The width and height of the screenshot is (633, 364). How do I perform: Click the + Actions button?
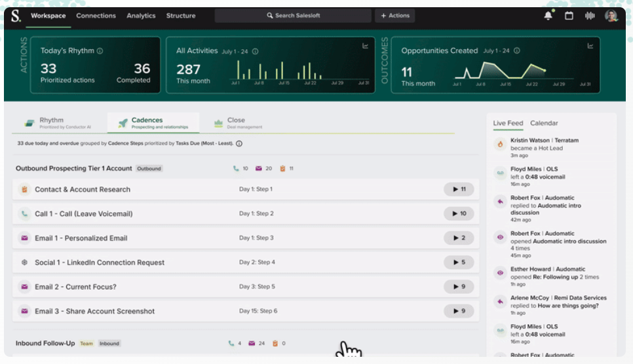395,16
